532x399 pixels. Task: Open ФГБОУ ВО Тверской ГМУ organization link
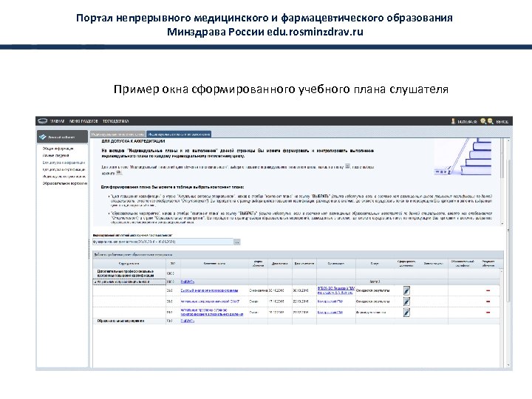pyautogui.click(x=336, y=290)
